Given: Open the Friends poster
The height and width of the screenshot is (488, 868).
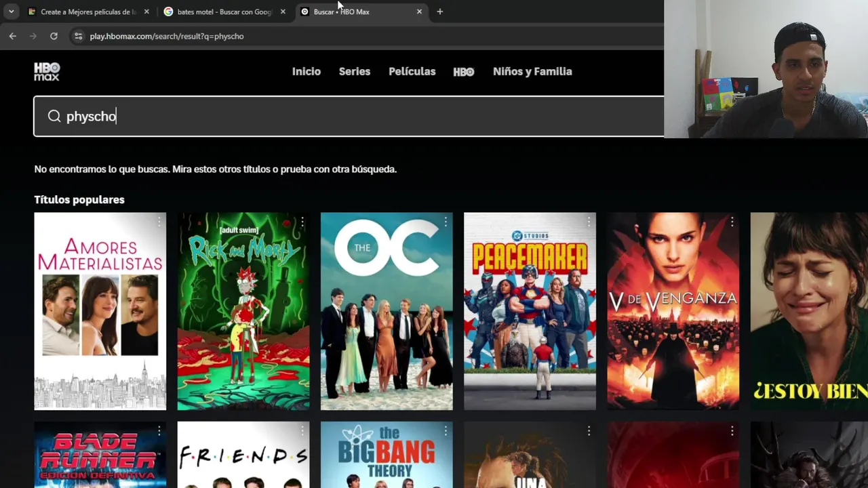Looking at the screenshot, I should [x=243, y=455].
